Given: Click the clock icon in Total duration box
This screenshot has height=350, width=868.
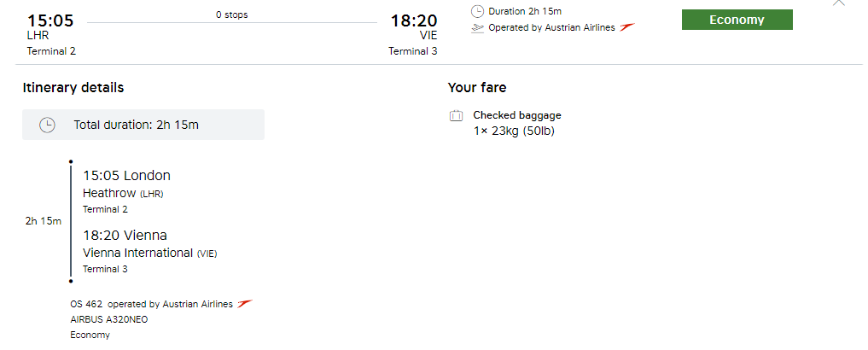Looking at the screenshot, I should tap(48, 125).
